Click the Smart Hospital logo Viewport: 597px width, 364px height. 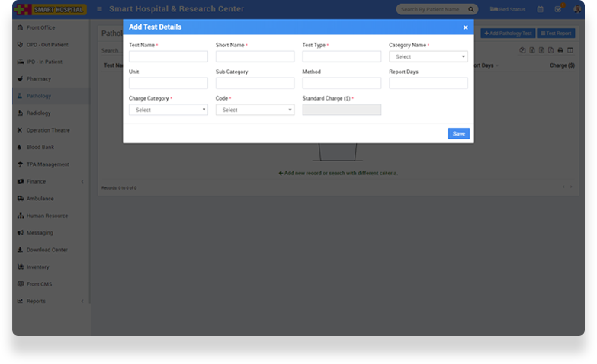pos(50,9)
